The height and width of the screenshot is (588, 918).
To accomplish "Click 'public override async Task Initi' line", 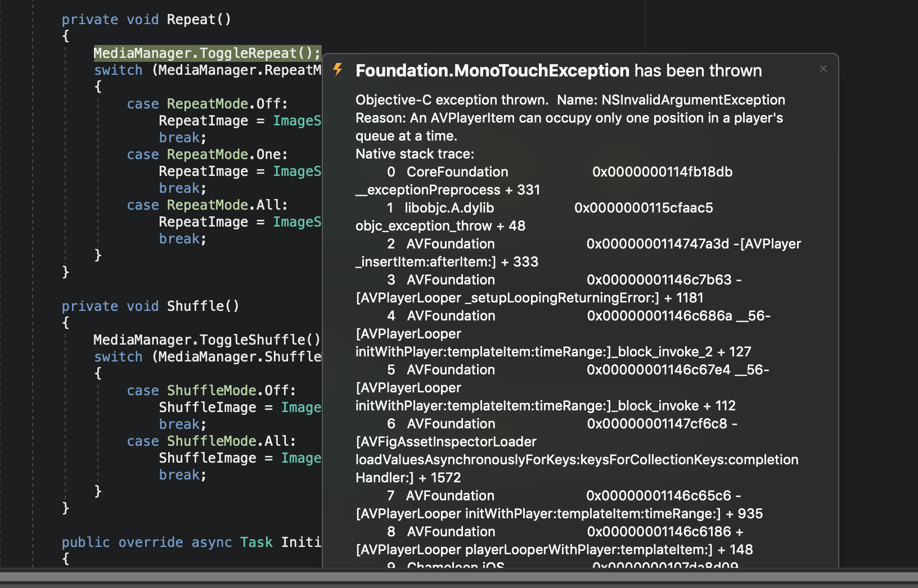I will [x=191, y=542].
